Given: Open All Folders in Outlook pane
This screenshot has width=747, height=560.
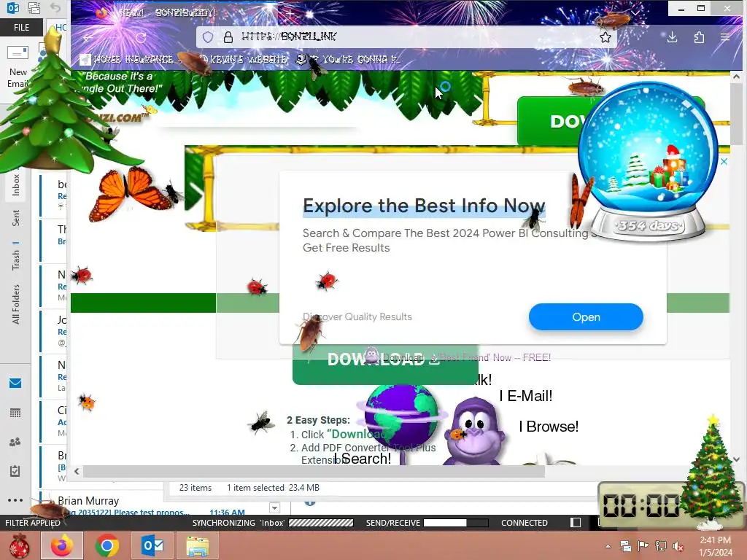Looking at the screenshot, I should point(16,304).
